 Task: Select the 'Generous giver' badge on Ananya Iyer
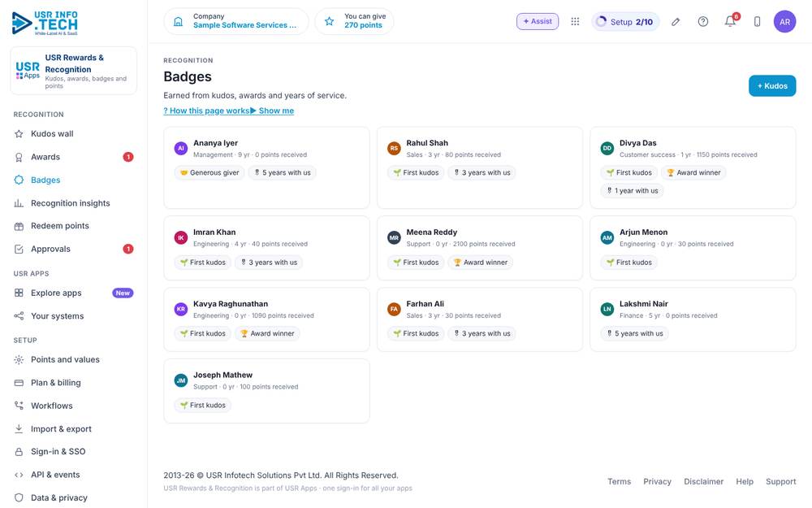tap(209, 172)
